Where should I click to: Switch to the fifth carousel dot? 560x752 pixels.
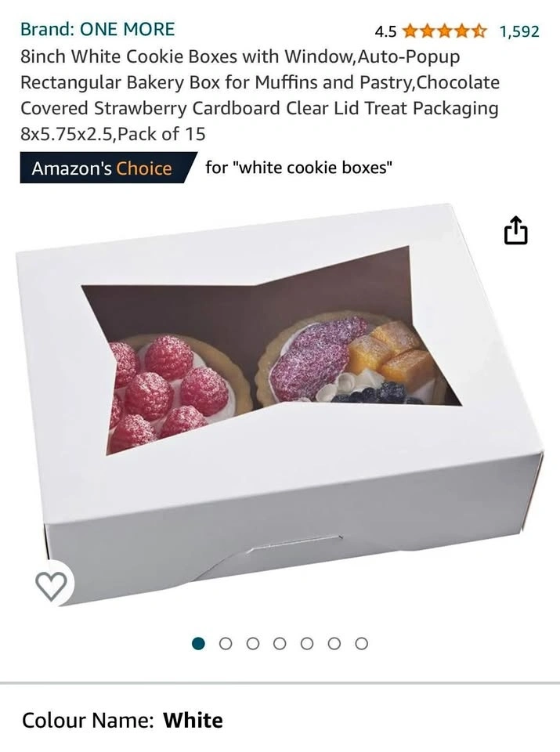coord(307,643)
